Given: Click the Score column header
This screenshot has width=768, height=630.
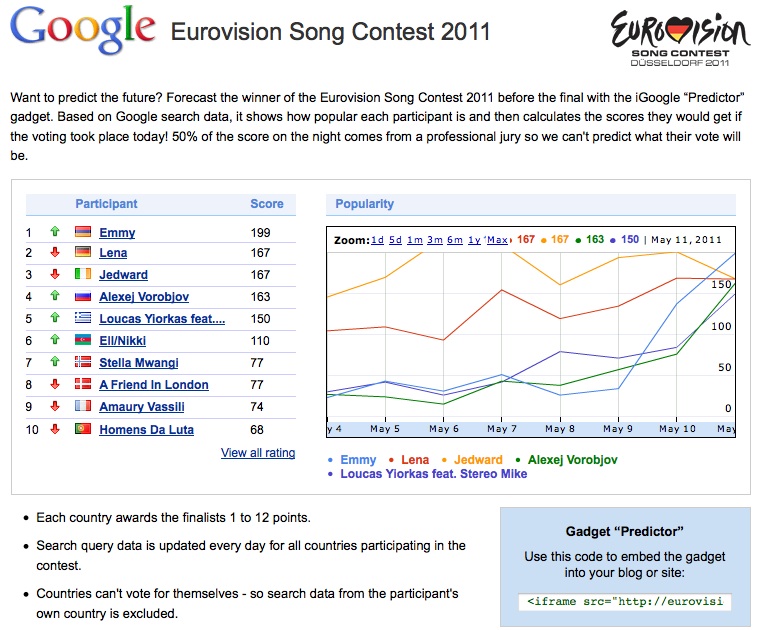Looking at the screenshot, I should tap(267, 204).
